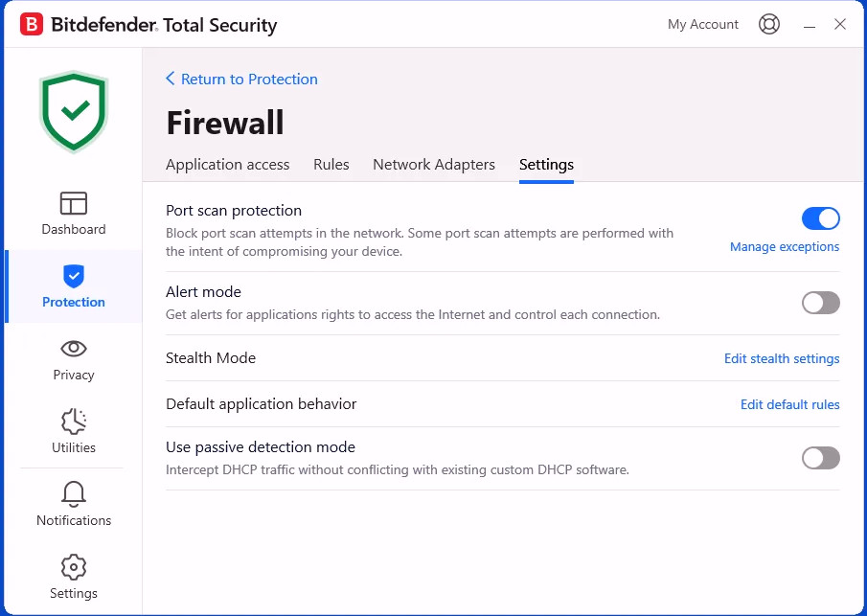Click the Block port scan attempts description
The width and height of the screenshot is (867, 616).
click(419, 242)
